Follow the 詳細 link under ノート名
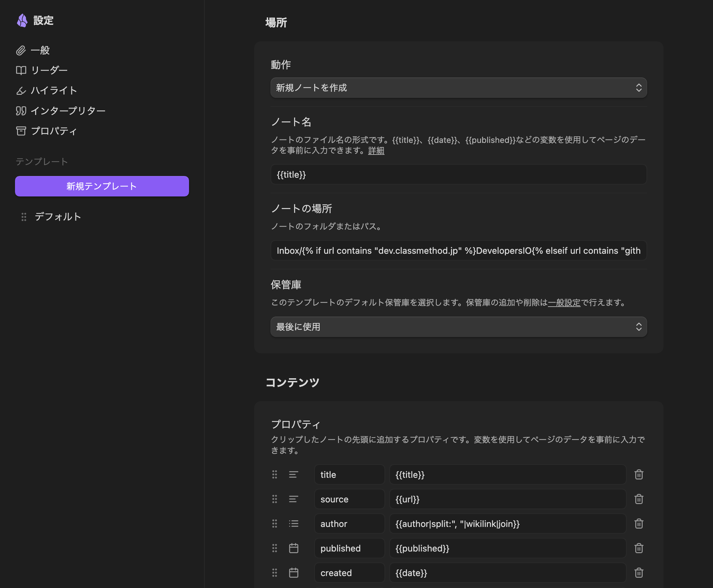713x588 pixels. 376,150
